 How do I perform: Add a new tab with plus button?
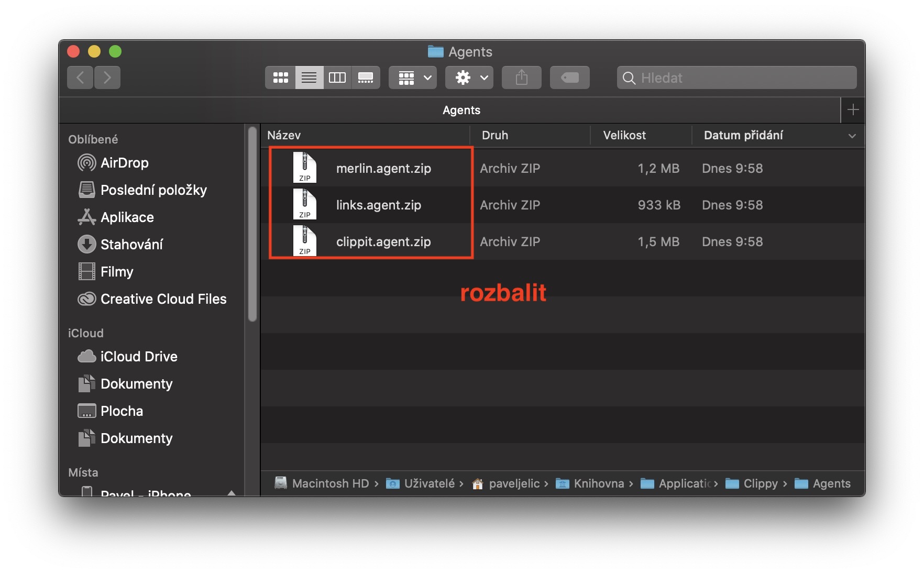853,110
